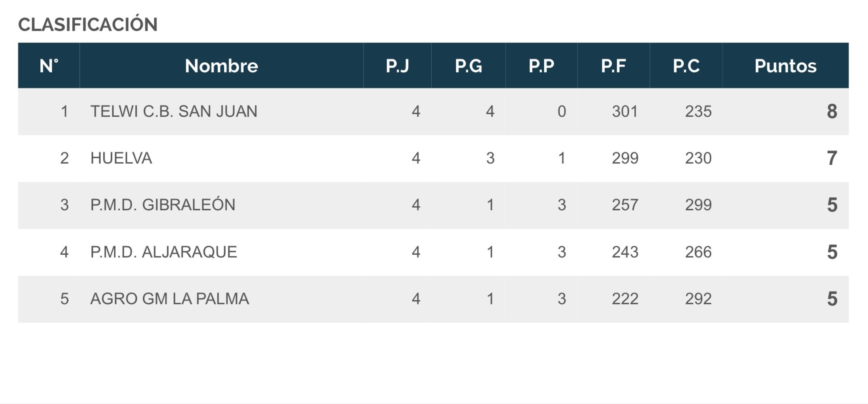Click the P.J column header
This screenshot has width=868, height=404.
coord(397,66)
